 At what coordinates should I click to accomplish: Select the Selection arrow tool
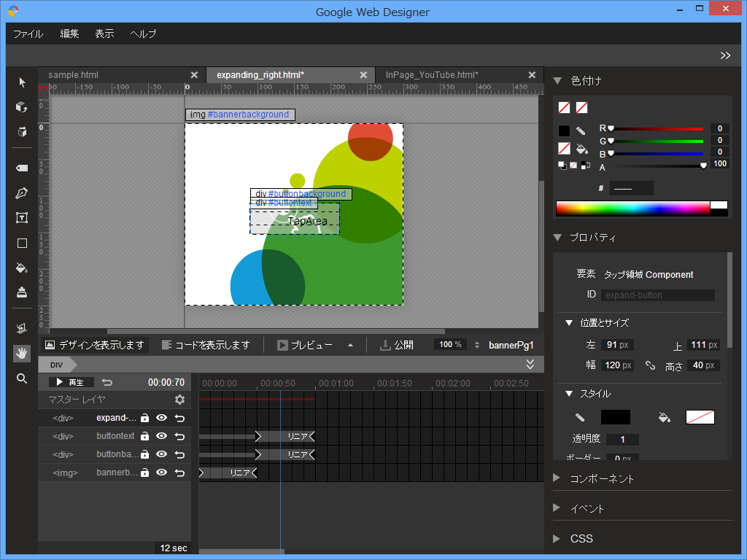coord(22,82)
